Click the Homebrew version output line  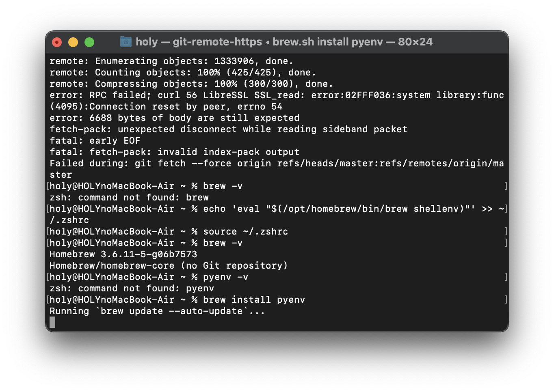pos(123,254)
